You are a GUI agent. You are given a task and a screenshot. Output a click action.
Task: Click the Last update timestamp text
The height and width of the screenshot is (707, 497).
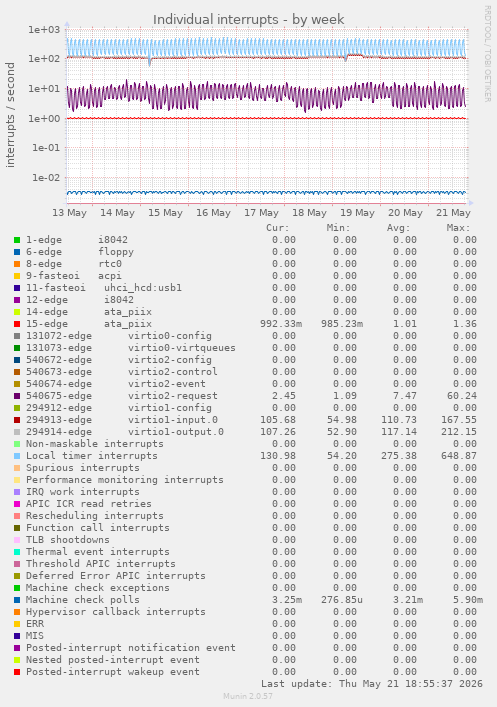click(372, 684)
